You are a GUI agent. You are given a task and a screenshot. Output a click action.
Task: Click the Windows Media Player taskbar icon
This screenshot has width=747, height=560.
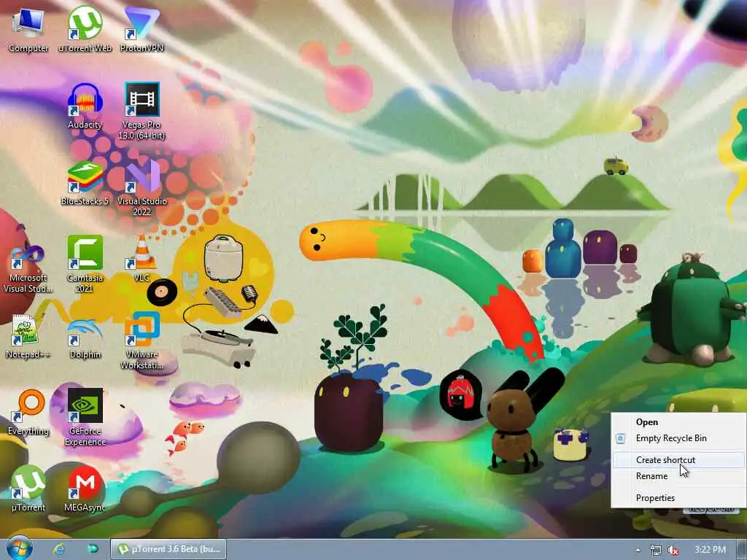pyautogui.click(x=93, y=549)
